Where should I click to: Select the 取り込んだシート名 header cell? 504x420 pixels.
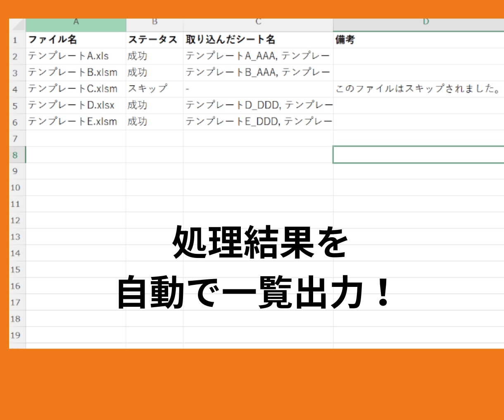click(258, 40)
